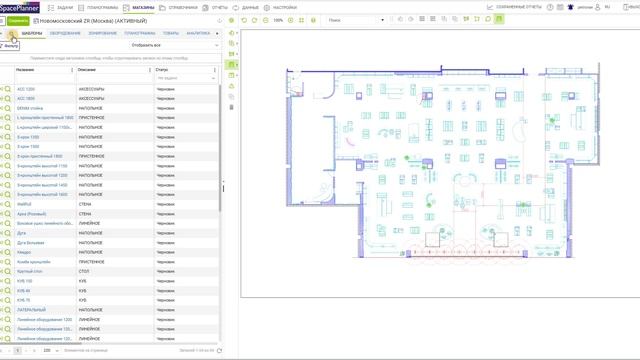The image size is (640, 360).
Task: Click the info icon after fit-to-screen
Action: pyautogui.click(x=313, y=20)
